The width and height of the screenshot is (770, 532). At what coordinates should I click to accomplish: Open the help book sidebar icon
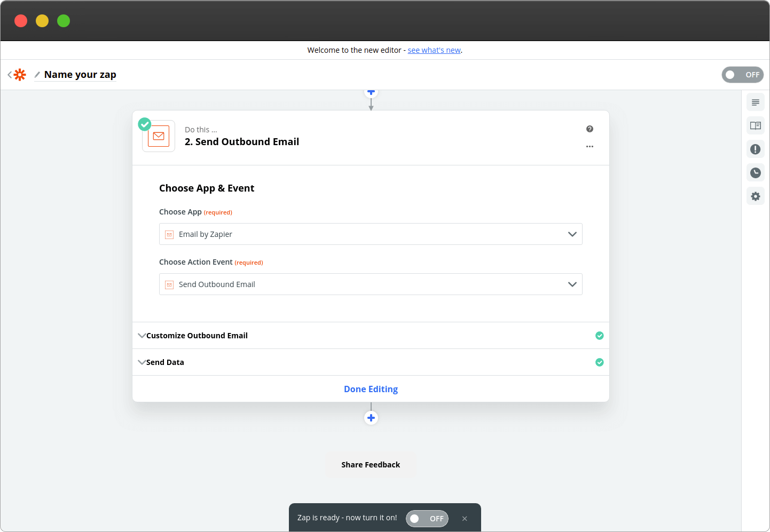pos(756,126)
